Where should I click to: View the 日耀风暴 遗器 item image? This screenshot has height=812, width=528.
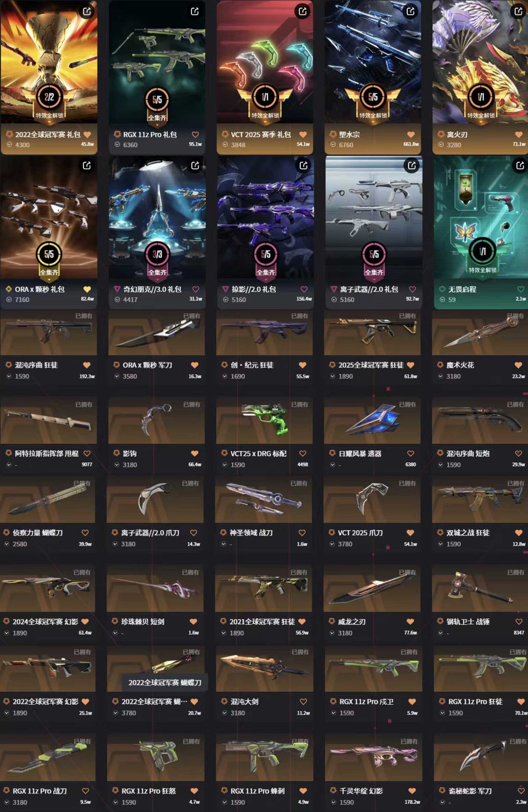(372, 420)
